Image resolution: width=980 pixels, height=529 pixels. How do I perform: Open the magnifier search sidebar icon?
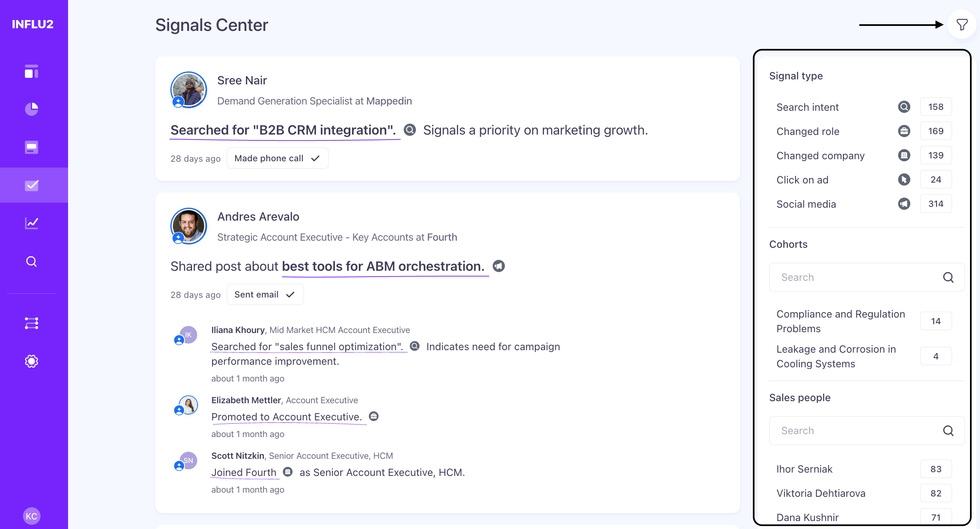click(x=31, y=262)
